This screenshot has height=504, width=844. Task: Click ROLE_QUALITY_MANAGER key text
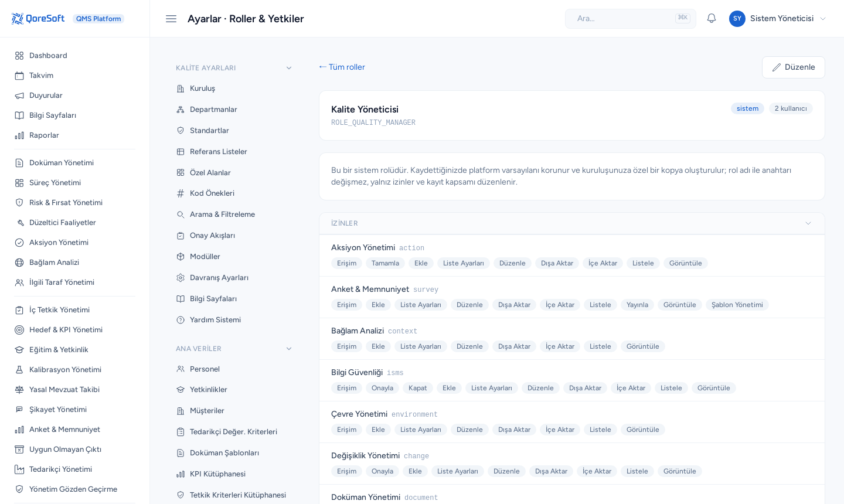(x=373, y=122)
